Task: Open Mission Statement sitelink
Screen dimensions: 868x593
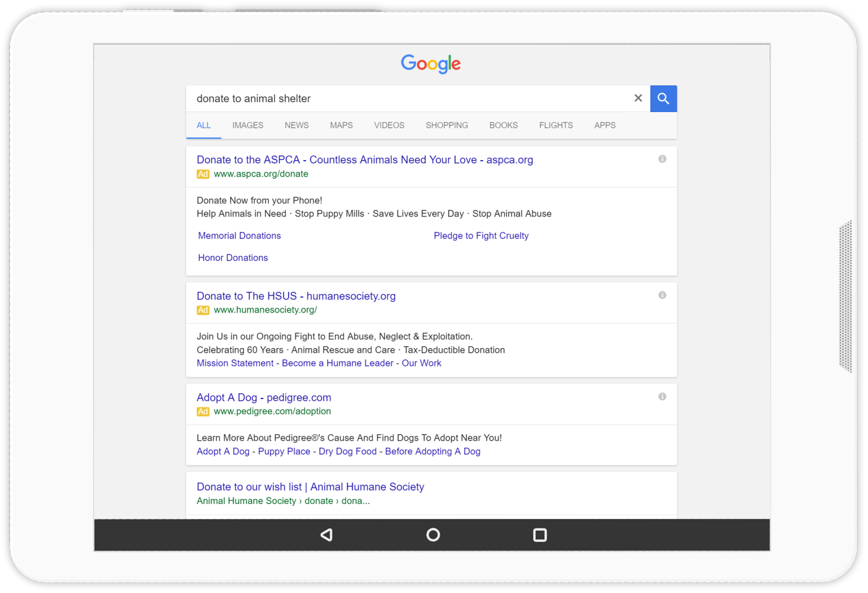Action: pos(235,363)
